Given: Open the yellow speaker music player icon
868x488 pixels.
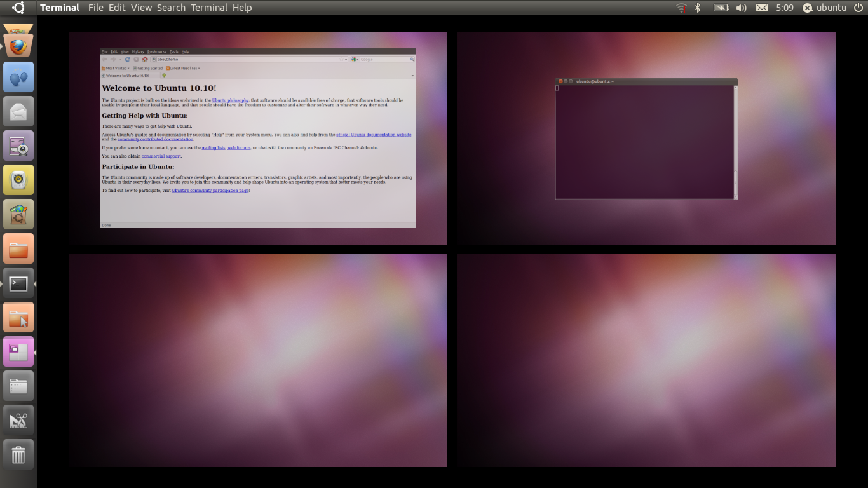Looking at the screenshot, I should (18, 180).
